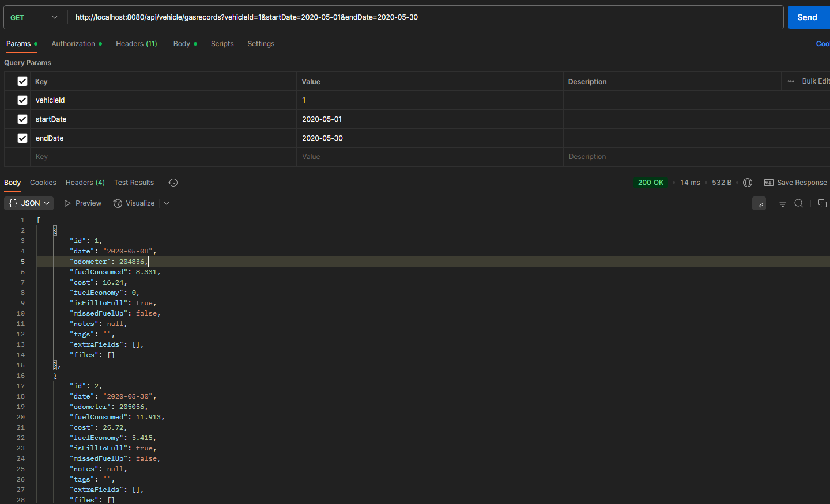Open the filter response icon
This screenshot has width=830, height=504.
coord(782,203)
